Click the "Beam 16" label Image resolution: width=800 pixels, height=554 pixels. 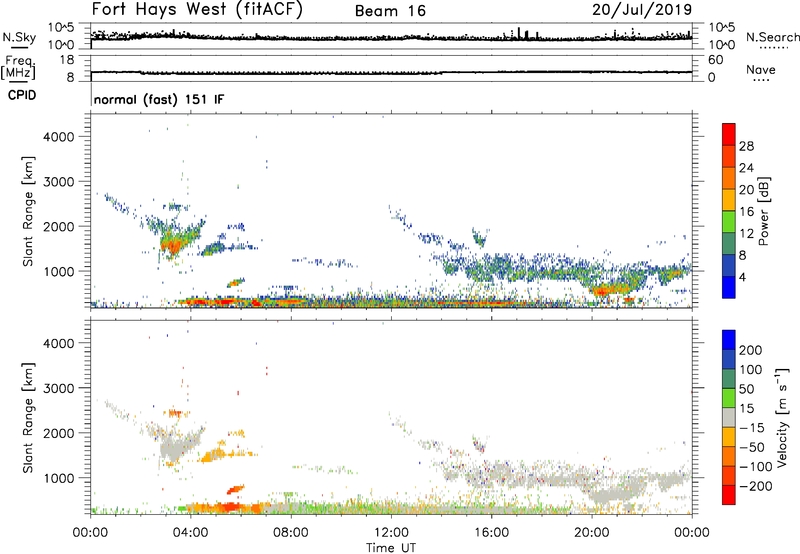pyautogui.click(x=390, y=11)
